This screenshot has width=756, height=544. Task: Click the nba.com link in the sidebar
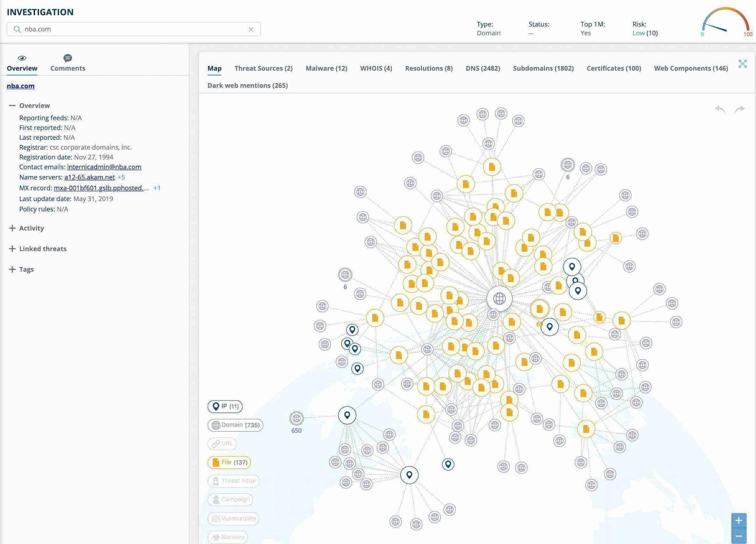point(20,86)
